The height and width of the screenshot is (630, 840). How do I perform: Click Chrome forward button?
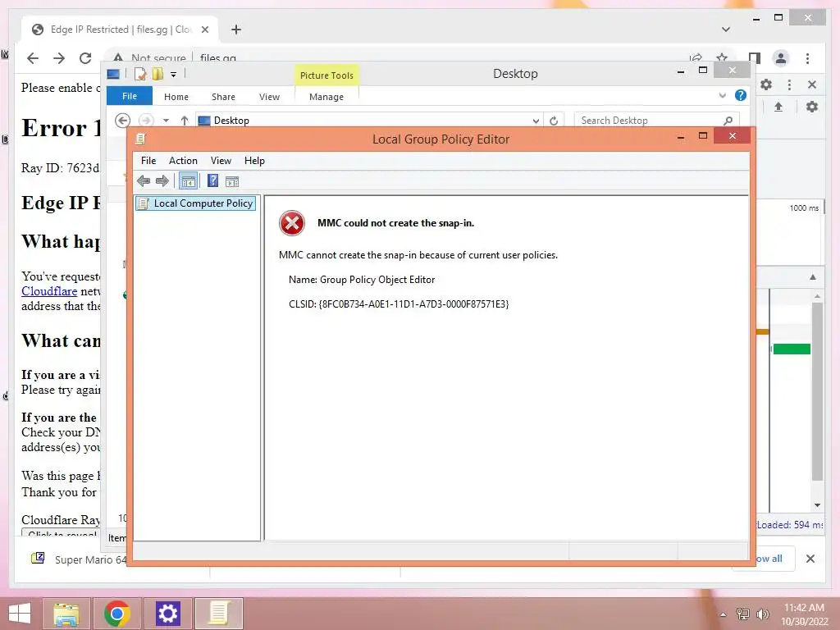pyautogui.click(x=59, y=58)
